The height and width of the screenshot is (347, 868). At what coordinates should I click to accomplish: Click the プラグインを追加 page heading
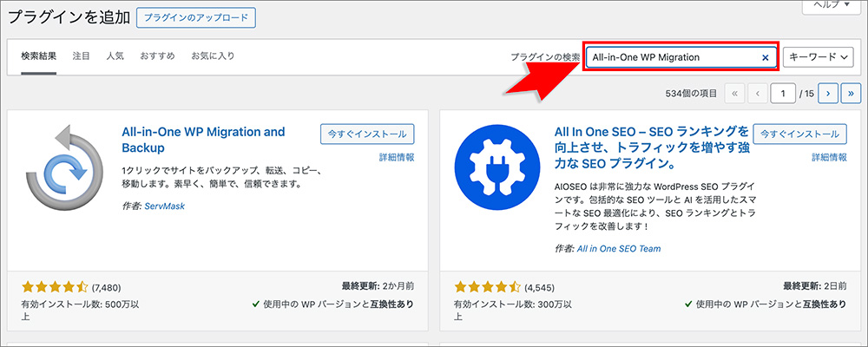(x=69, y=17)
